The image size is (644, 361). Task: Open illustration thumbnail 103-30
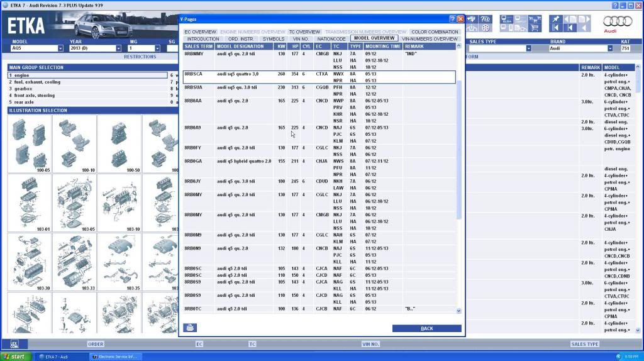[30, 262]
